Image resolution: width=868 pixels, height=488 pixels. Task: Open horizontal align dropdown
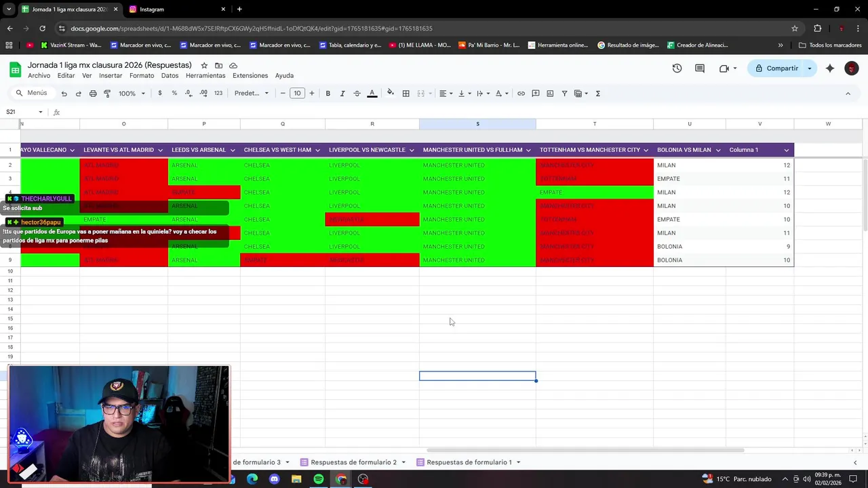coord(445,94)
